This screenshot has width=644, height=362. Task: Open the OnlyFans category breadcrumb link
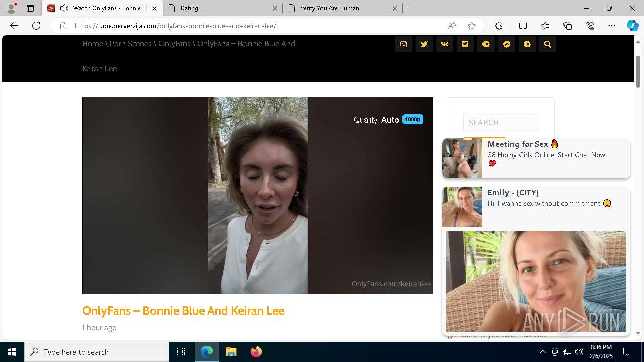point(175,44)
